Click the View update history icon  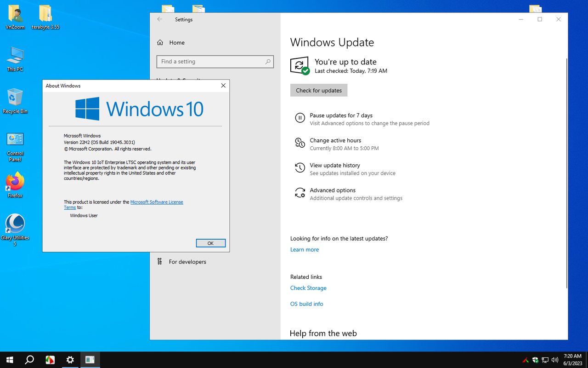coord(300,168)
